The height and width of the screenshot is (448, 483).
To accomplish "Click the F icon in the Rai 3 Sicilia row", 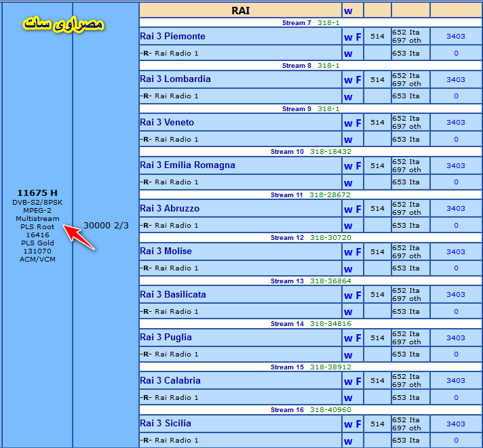I will (358, 424).
